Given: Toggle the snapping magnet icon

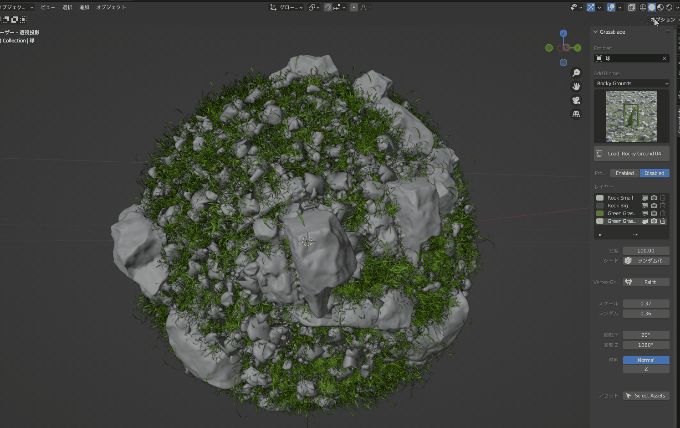Looking at the screenshot, I should tap(328, 7).
